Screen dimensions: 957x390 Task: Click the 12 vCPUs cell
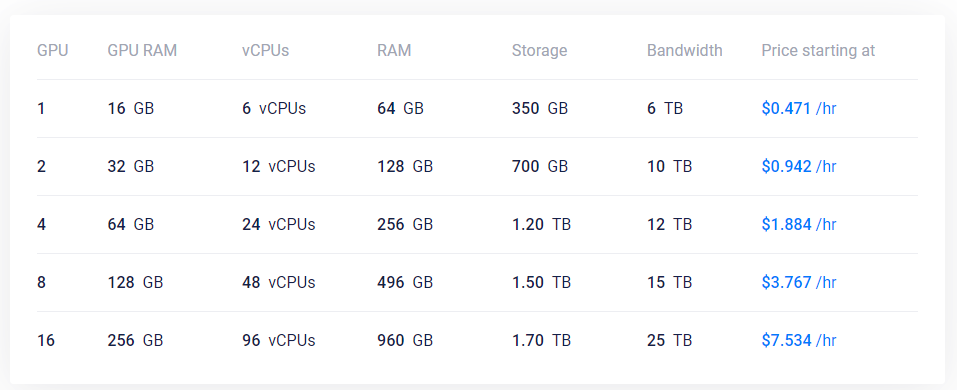pos(278,167)
